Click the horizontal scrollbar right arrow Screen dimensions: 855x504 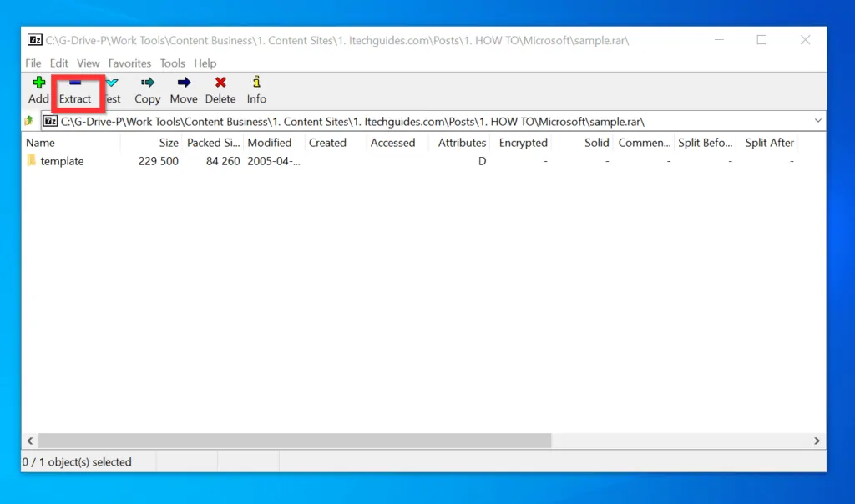tap(818, 441)
